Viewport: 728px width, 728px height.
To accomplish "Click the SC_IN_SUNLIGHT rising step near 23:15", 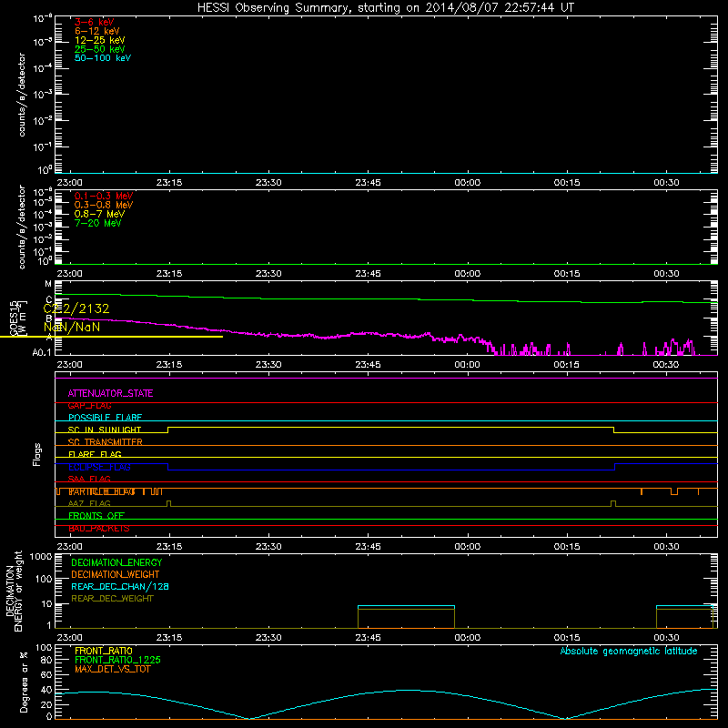I will 168,430.
